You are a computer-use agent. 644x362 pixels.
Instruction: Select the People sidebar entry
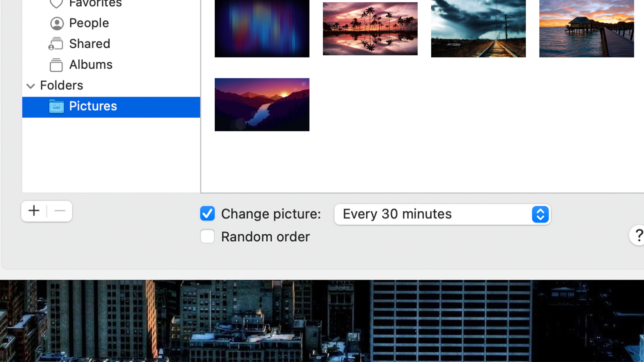[89, 23]
